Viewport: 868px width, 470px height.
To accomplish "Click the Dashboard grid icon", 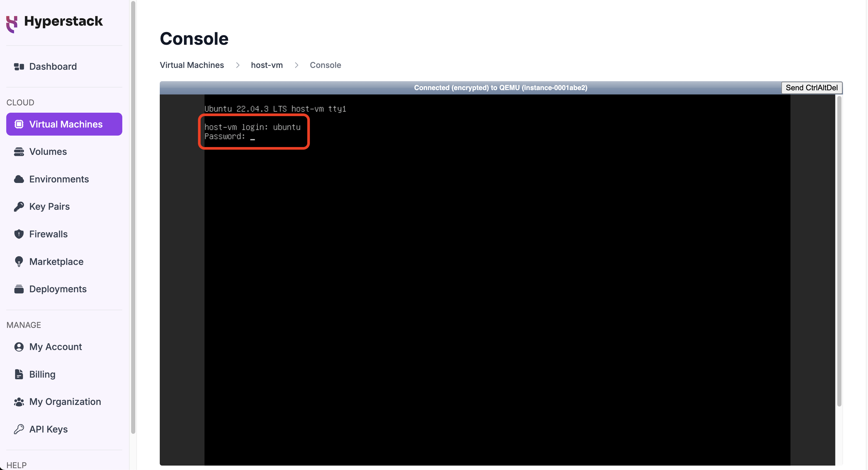I will [x=19, y=67].
